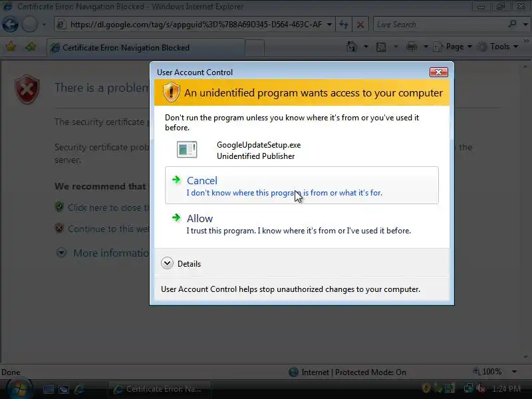
Task: Click the Internet Explorer forward button
Action: pyautogui.click(x=29, y=25)
